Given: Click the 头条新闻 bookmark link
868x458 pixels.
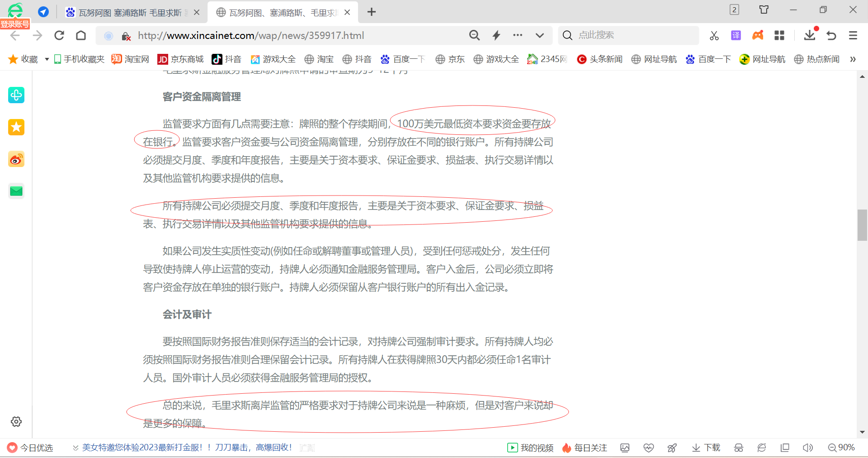Looking at the screenshot, I should pos(600,59).
